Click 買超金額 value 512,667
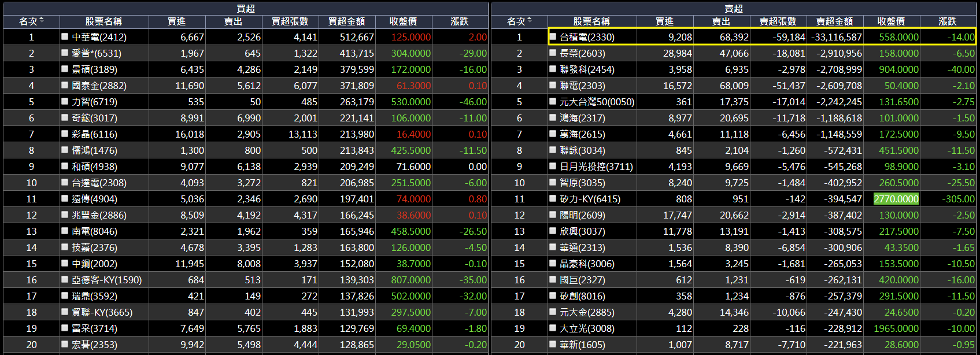 pos(357,37)
